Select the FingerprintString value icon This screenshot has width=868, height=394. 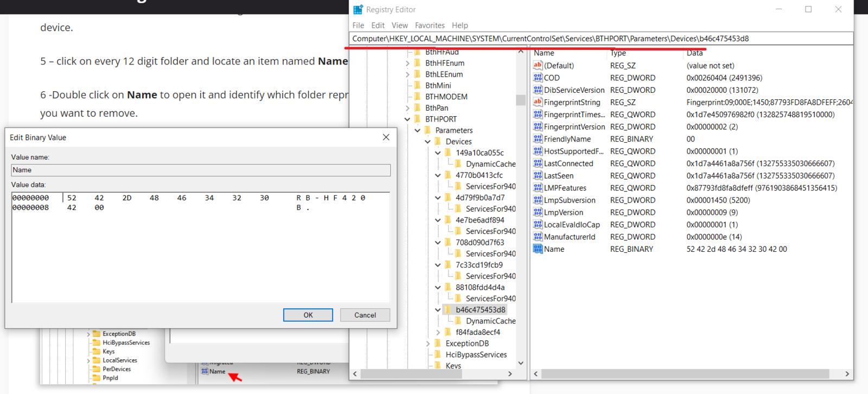pyautogui.click(x=538, y=102)
